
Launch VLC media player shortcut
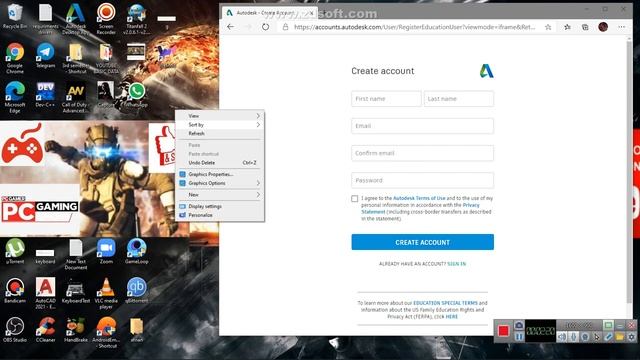pos(106,293)
